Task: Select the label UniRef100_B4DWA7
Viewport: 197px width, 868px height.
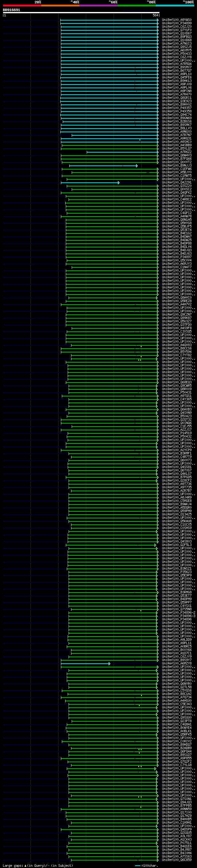Action: 176,236
